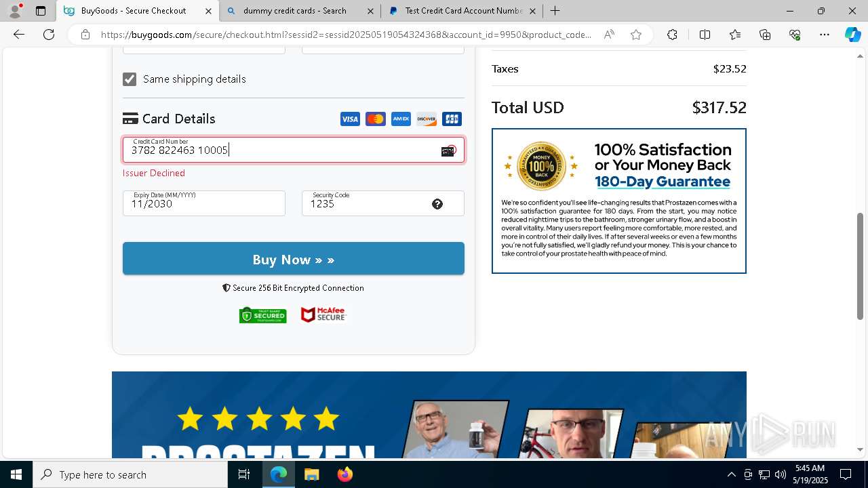The width and height of the screenshot is (868, 488).
Task: Focus the Security Code field
Action: [x=383, y=203]
